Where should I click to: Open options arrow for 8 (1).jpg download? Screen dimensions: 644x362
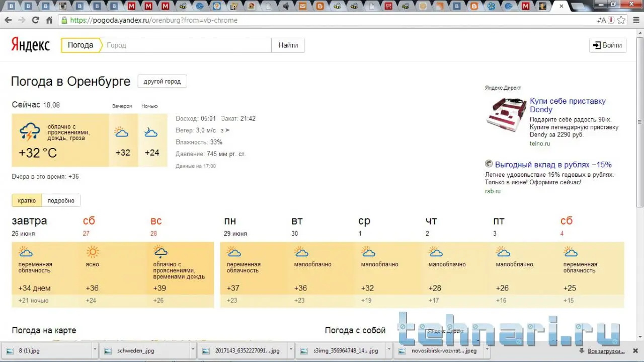95,350
